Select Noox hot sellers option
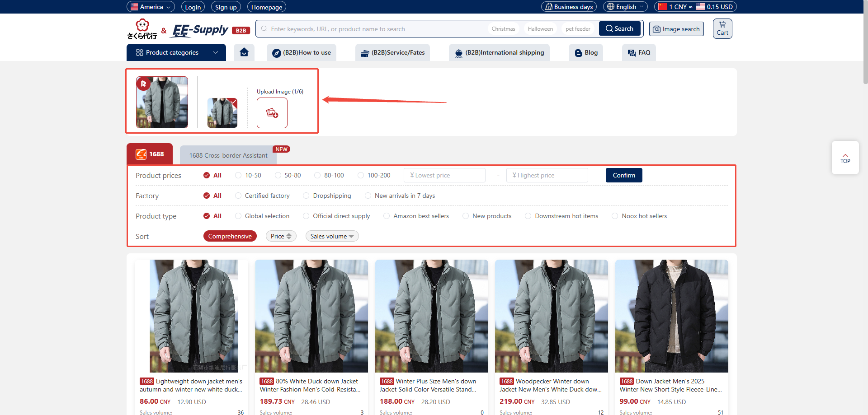 (640, 216)
